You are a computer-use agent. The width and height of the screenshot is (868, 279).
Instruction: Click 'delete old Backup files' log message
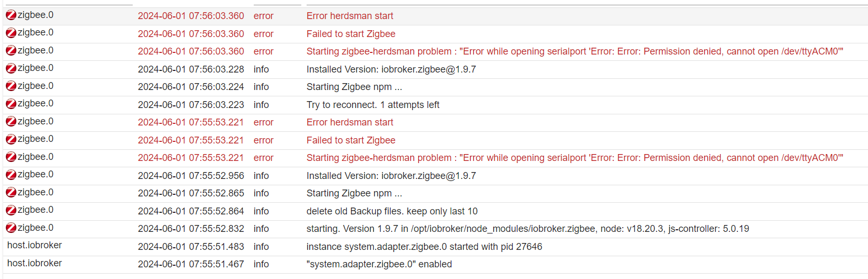392,211
